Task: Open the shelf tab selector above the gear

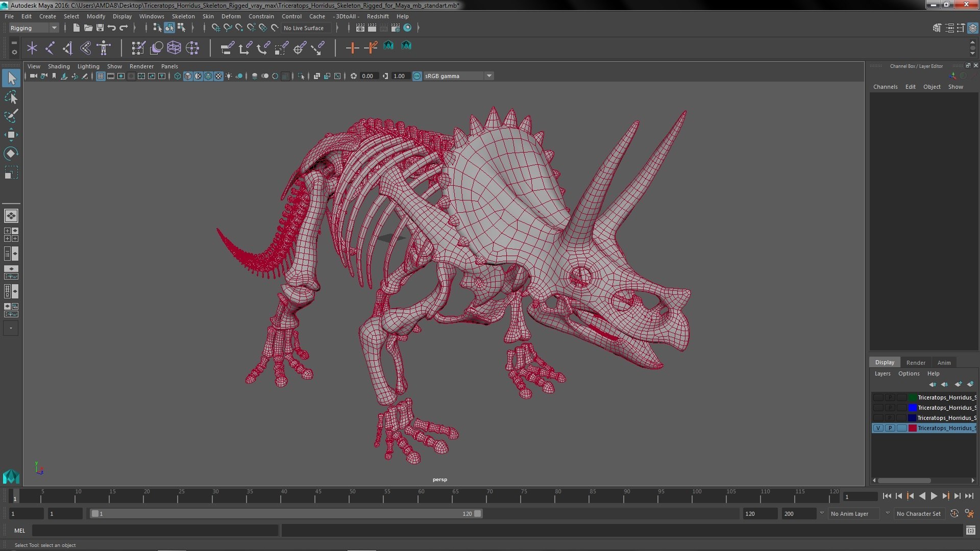Action: click(x=14, y=43)
